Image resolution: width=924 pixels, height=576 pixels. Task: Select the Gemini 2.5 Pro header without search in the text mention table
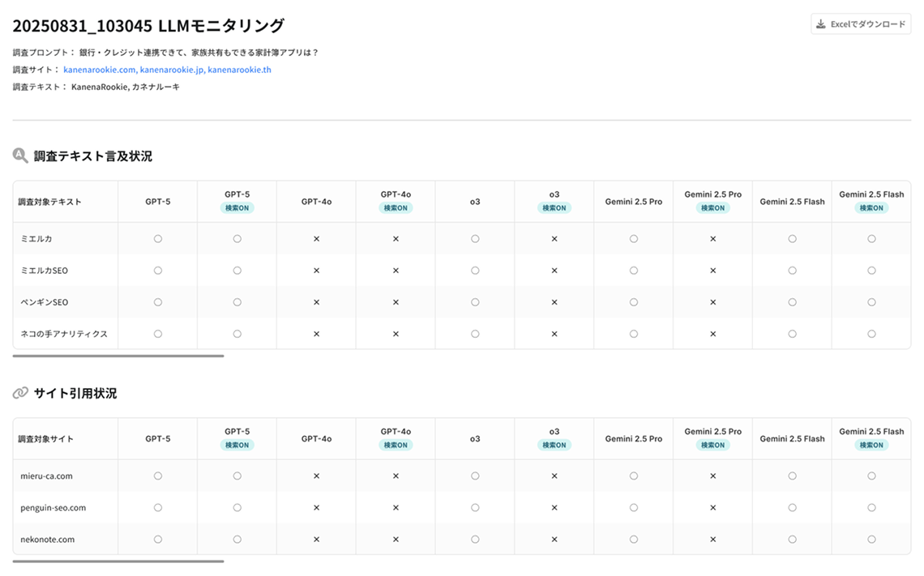633,202
